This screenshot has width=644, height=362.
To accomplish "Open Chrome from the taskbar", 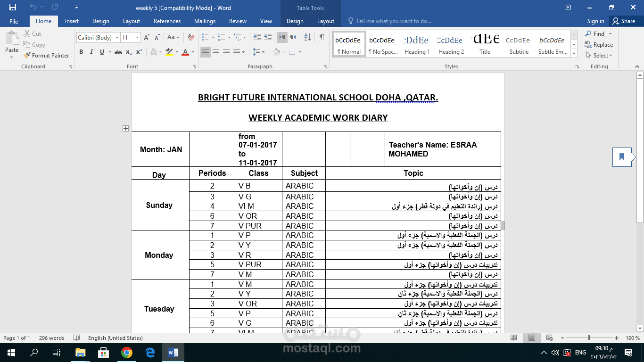I will [x=126, y=352].
